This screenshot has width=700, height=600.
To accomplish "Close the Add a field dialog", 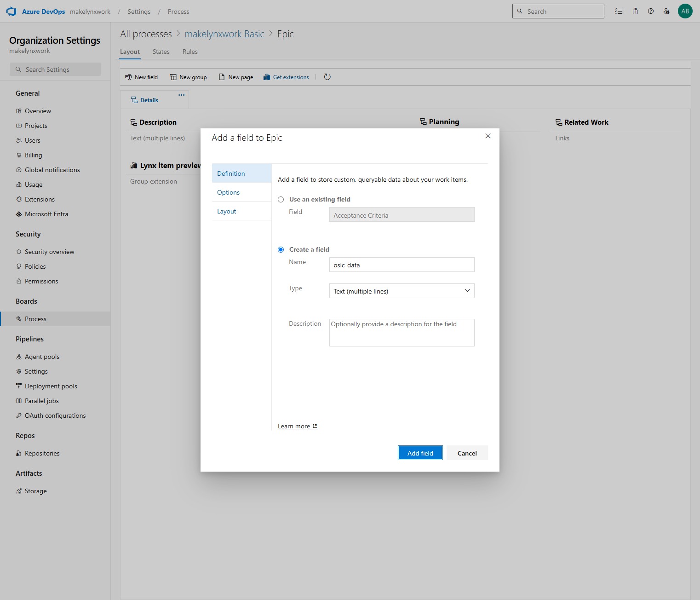I will (x=488, y=136).
